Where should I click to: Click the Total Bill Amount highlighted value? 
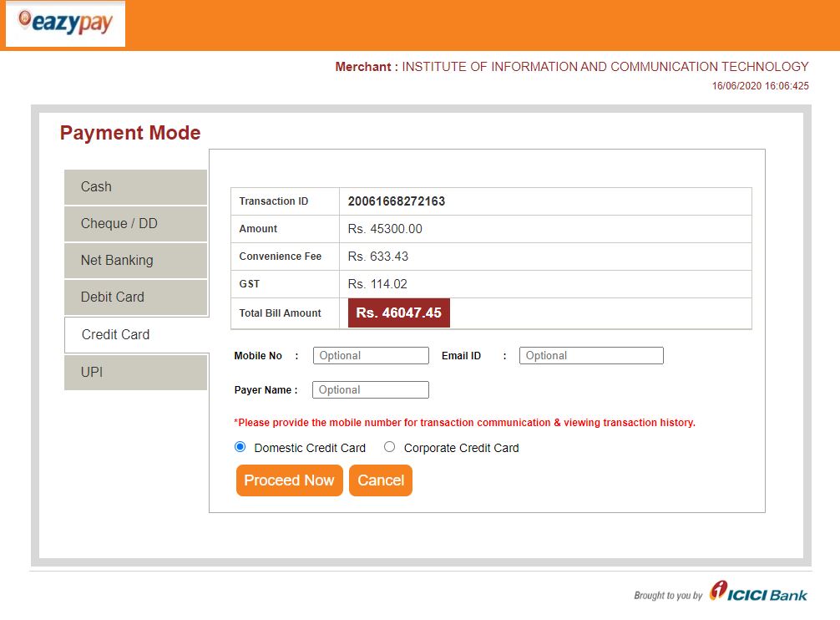398,313
